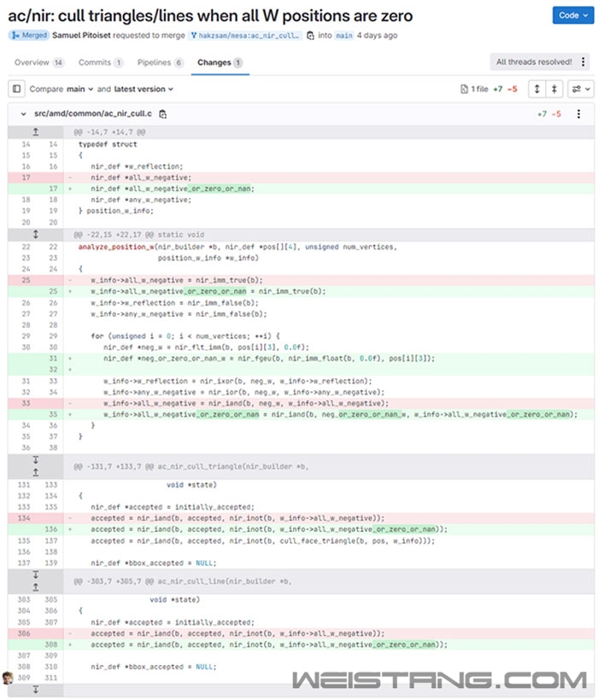Expand lines down above the -131,7 hunk
The width and height of the screenshot is (598, 700).
tap(36, 460)
